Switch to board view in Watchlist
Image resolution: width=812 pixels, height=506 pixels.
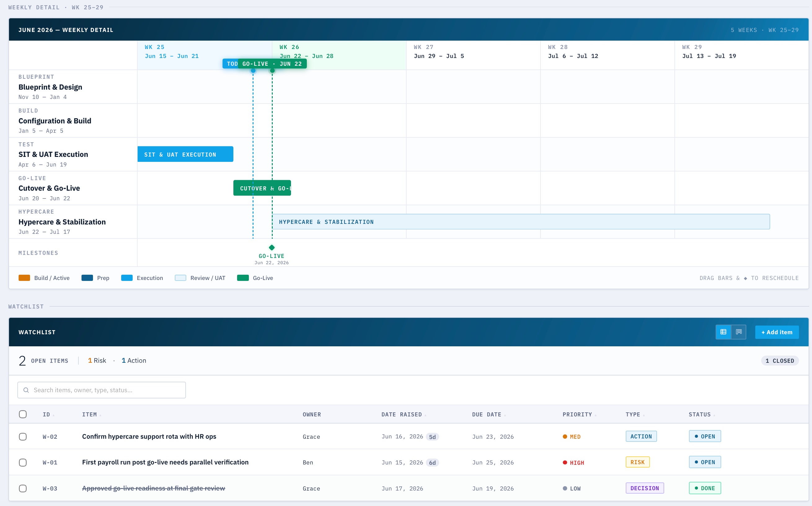(x=739, y=332)
